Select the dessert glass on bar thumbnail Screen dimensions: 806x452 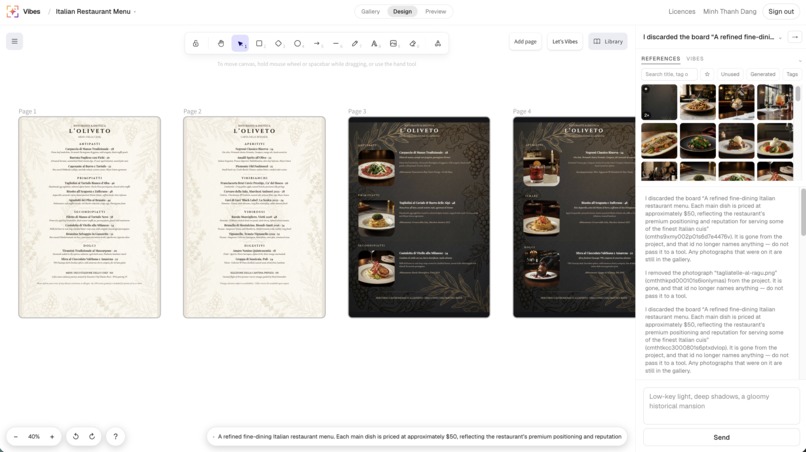coord(736,102)
